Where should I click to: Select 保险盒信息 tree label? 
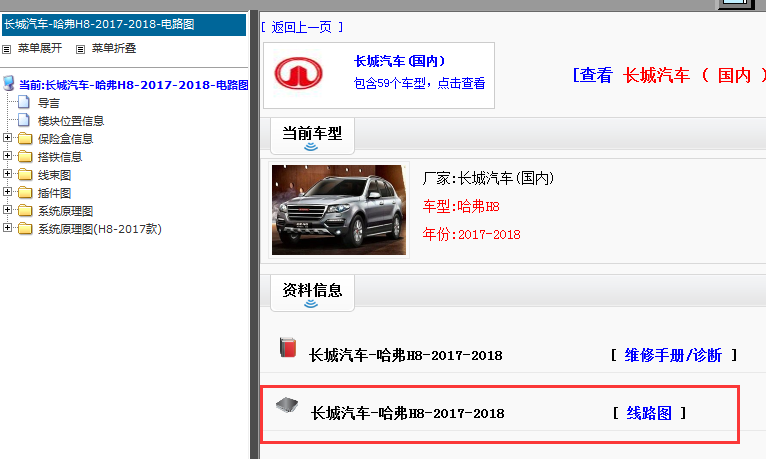pos(65,139)
